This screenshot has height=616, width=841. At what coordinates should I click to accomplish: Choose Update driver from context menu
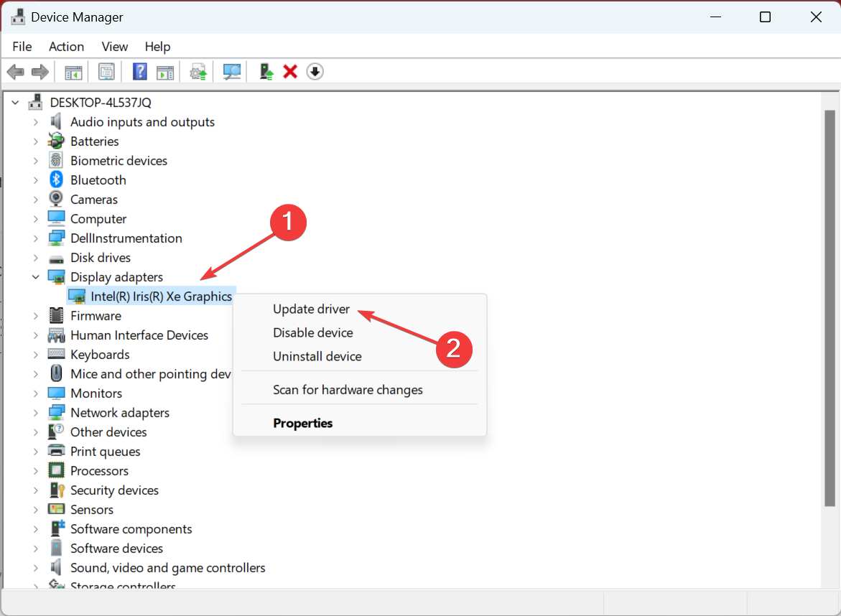pos(311,309)
